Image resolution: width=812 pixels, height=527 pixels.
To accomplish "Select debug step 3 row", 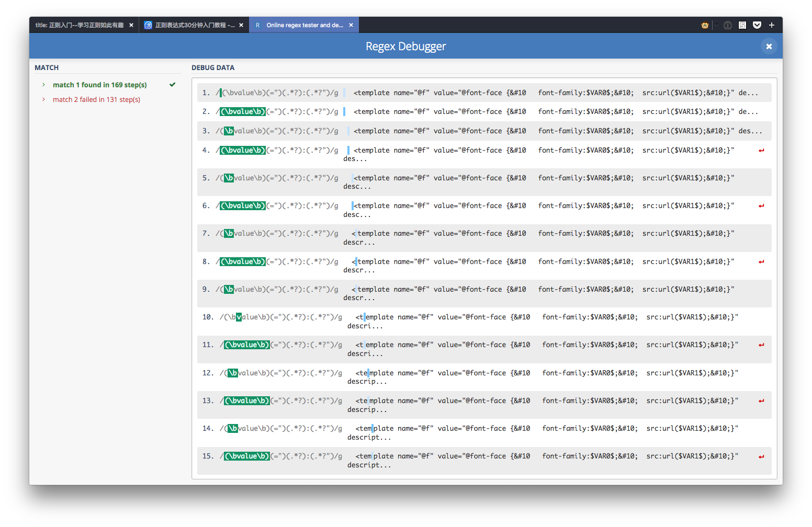I will coord(484,131).
